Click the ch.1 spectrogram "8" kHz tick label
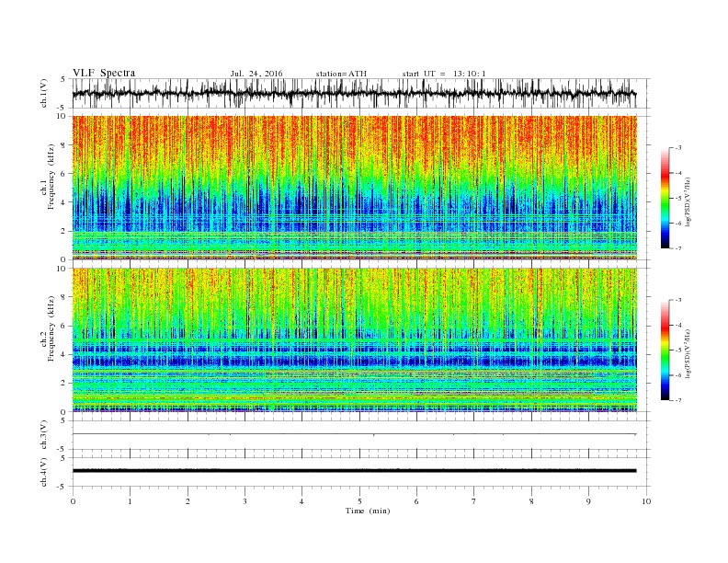Screen dimensions: 728x563 [x=64, y=145]
